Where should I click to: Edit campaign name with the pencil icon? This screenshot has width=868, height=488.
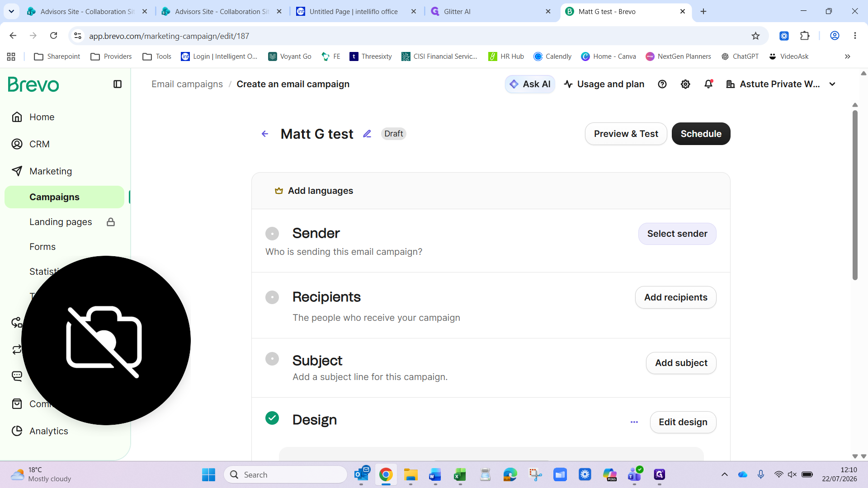[367, 134]
